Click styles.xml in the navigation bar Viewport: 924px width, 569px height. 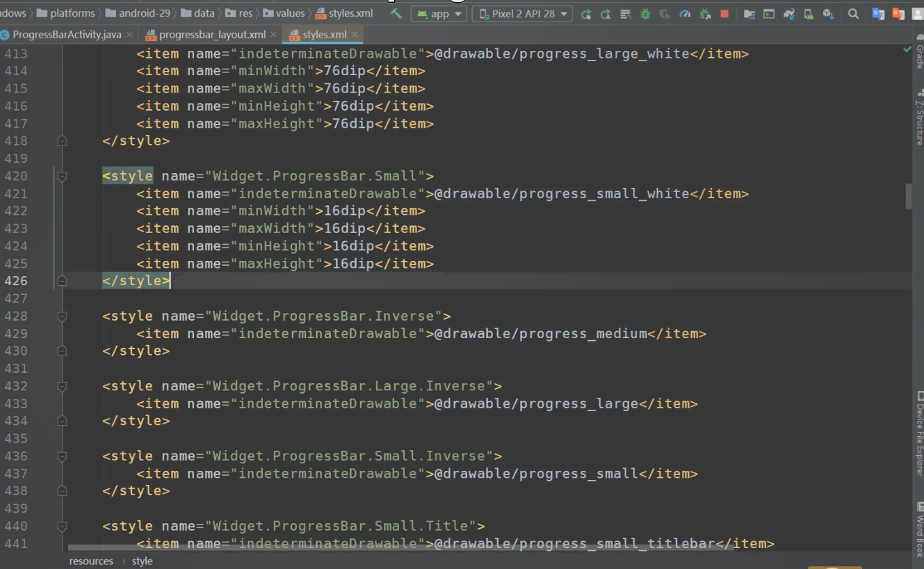[x=344, y=13]
